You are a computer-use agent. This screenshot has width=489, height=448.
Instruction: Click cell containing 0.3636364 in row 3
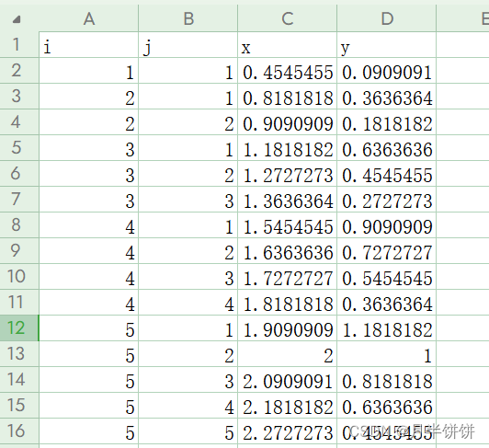click(x=387, y=97)
